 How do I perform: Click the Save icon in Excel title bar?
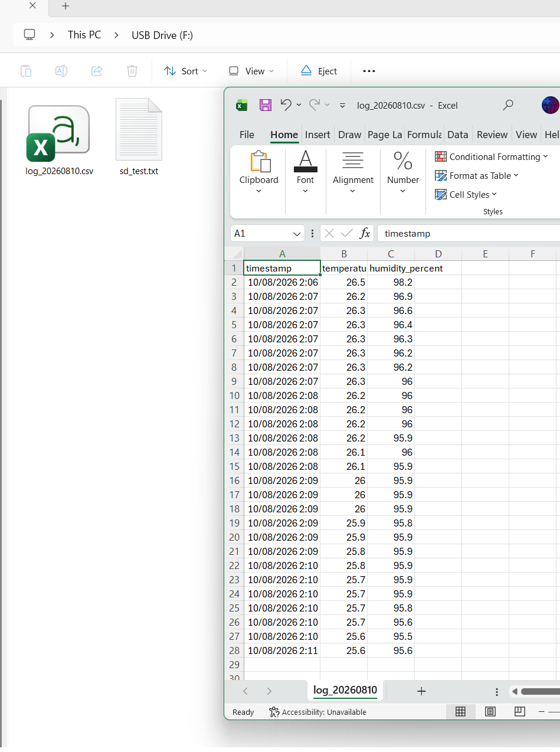point(266,105)
